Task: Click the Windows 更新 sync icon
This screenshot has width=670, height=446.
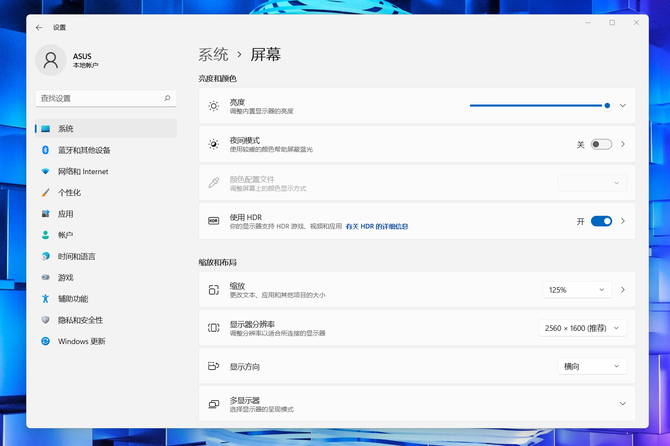Action: tap(45, 341)
